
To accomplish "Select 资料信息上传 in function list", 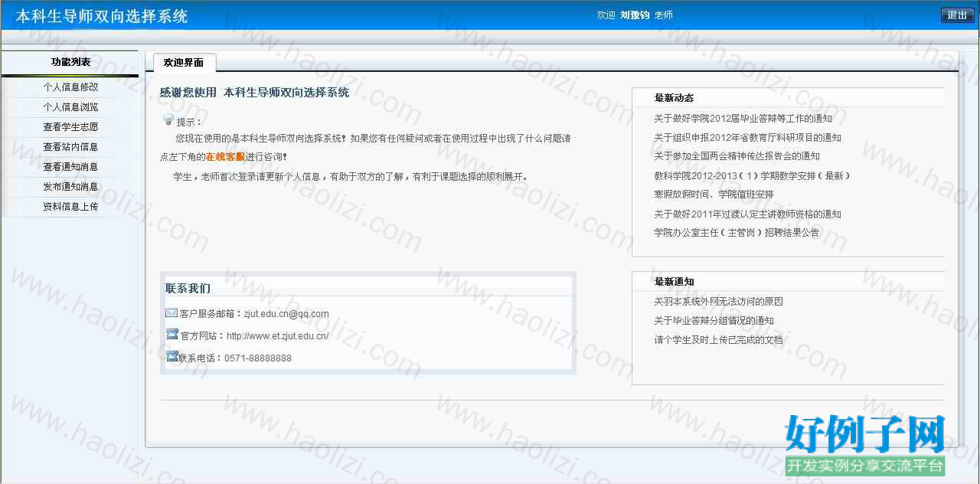I will click(x=70, y=207).
